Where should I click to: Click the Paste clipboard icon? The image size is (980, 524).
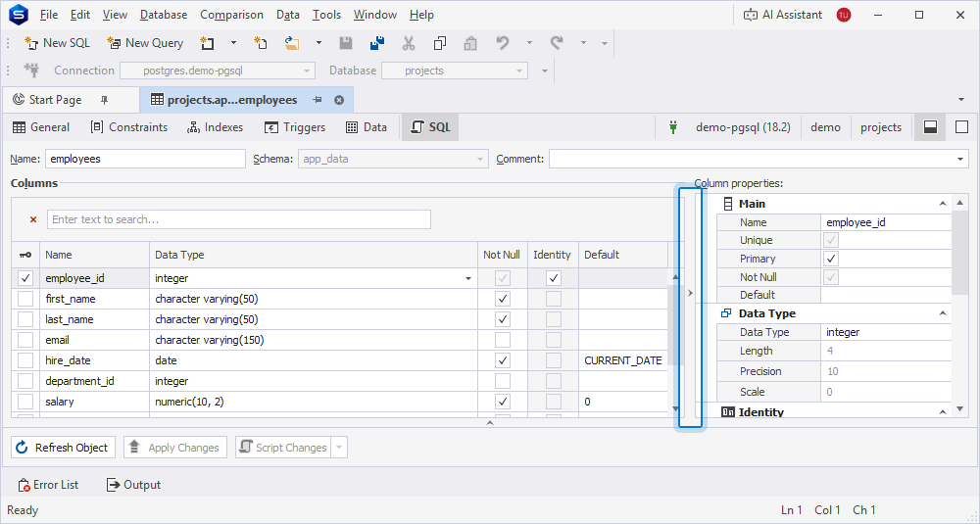coord(470,43)
